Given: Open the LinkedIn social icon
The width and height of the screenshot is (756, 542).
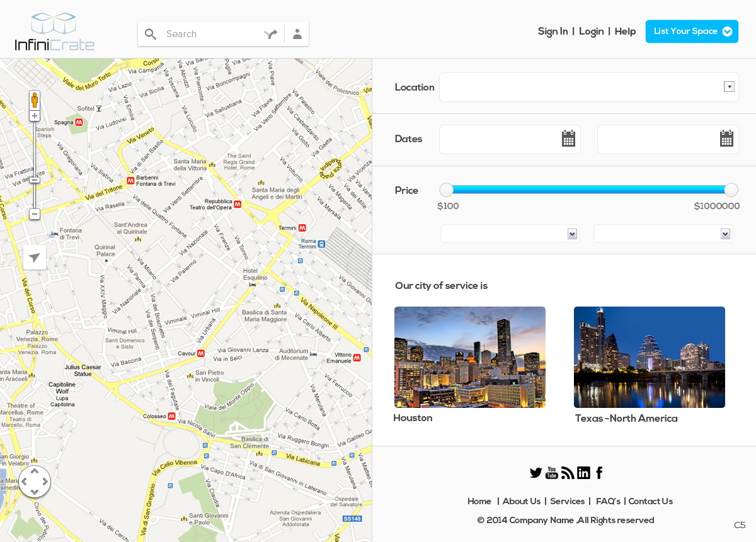Looking at the screenshot, I should coord(584,473).
